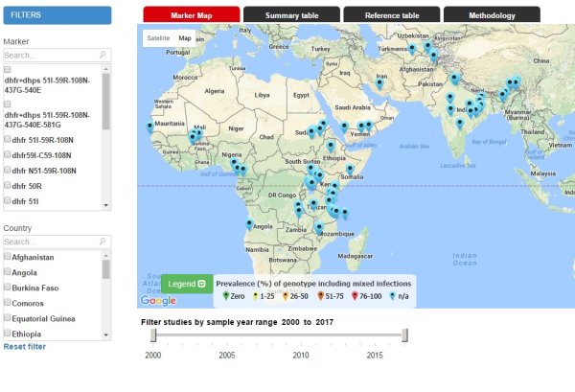Screen dimensions: 575x392
Task: Click the Reset filter link
Action: [x=25, y=346]
